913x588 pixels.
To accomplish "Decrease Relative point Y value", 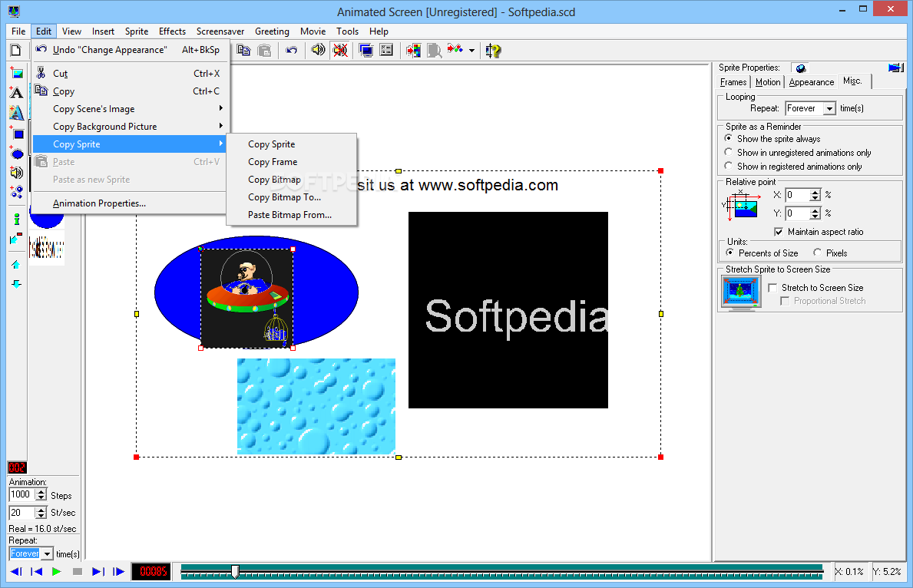I will (x=815, y=216).
